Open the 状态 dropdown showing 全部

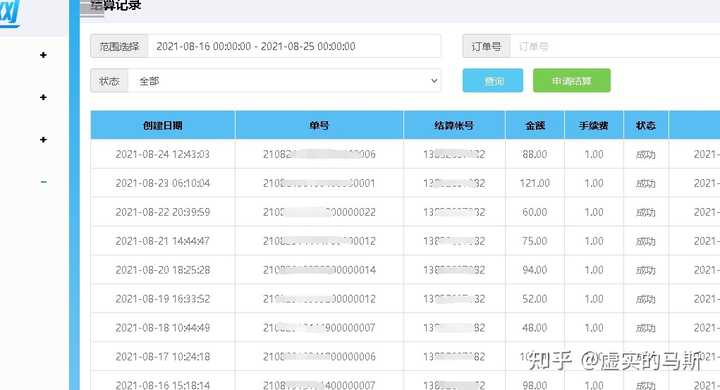tap(284, 81)
